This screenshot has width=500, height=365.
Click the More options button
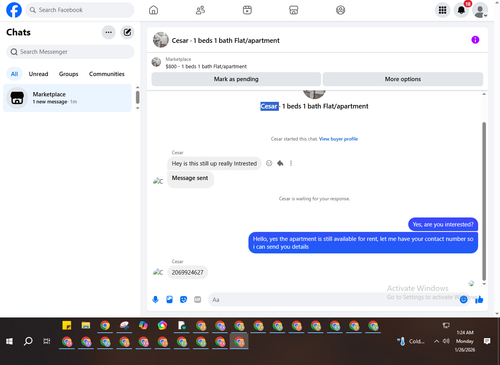point(403,79)
